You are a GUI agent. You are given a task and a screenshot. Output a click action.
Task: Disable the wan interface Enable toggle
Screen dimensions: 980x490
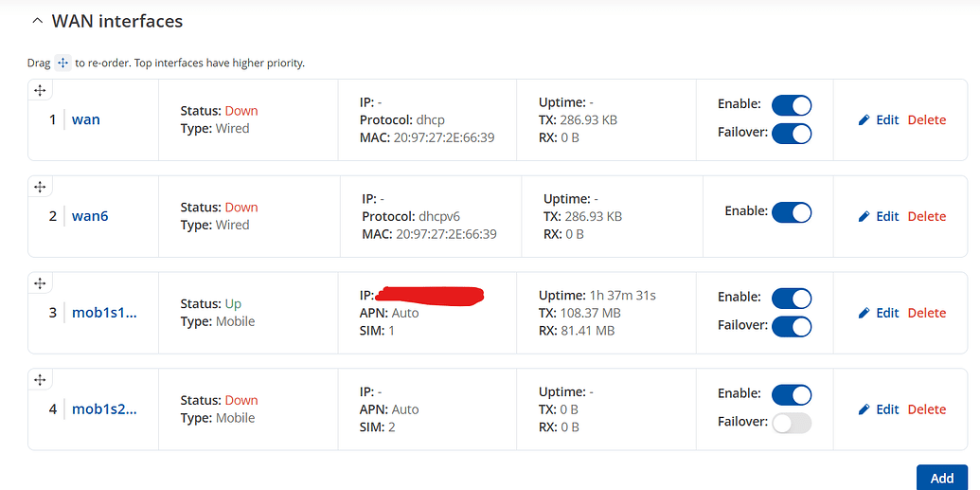792,105
